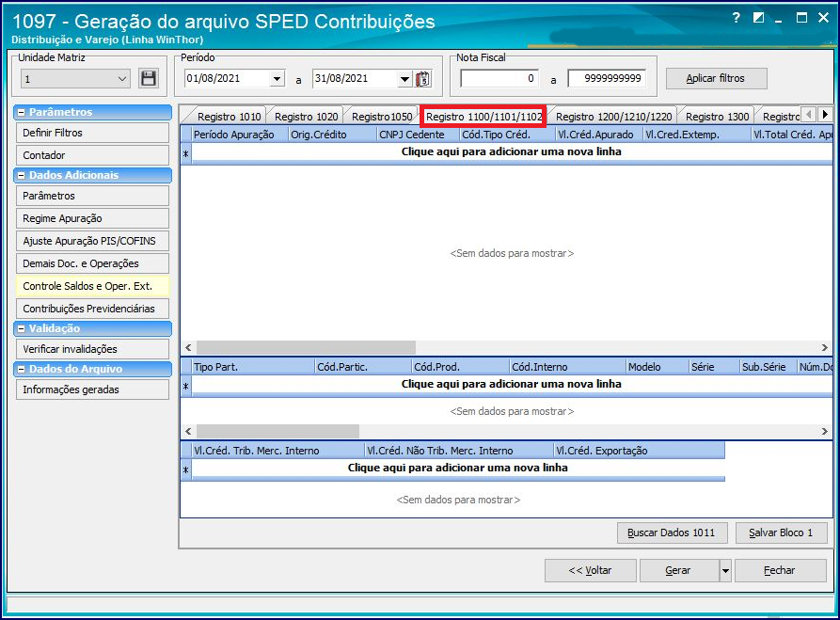
Task: Click the save disk icon beside Unidade Matriz
Action: tap(149, 78)
